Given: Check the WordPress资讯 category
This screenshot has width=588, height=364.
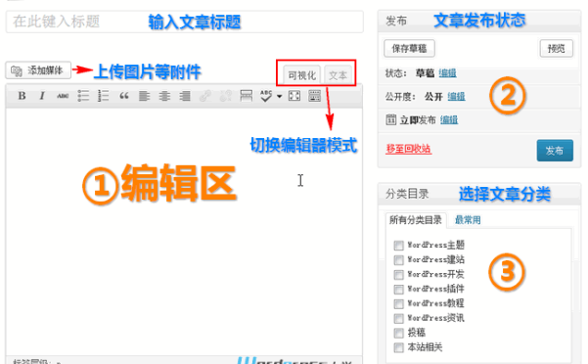Looking at the screenshot, I should [x=398, y=318].
